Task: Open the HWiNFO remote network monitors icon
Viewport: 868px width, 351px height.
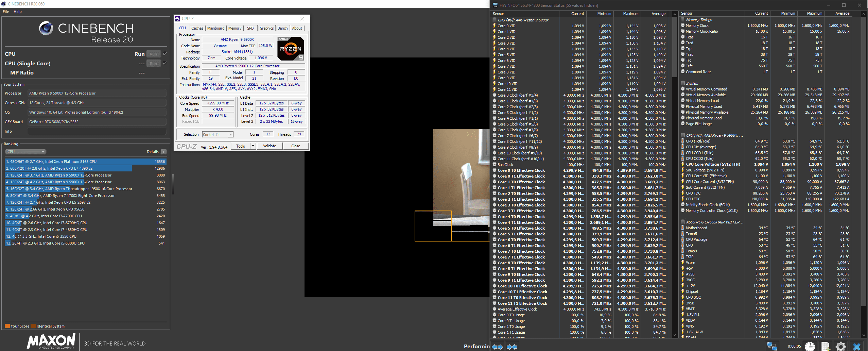Action: tap(772, 346)
